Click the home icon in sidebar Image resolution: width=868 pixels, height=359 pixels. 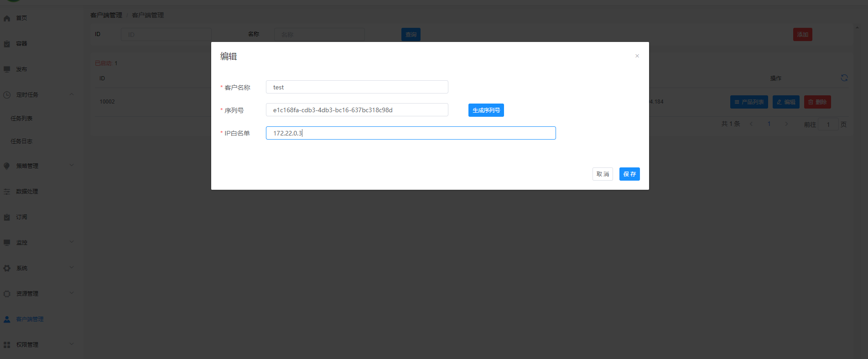7,18
